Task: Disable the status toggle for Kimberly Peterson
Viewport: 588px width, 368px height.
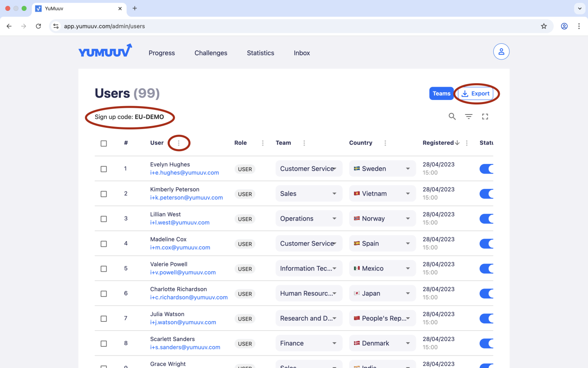Action: 487,194
